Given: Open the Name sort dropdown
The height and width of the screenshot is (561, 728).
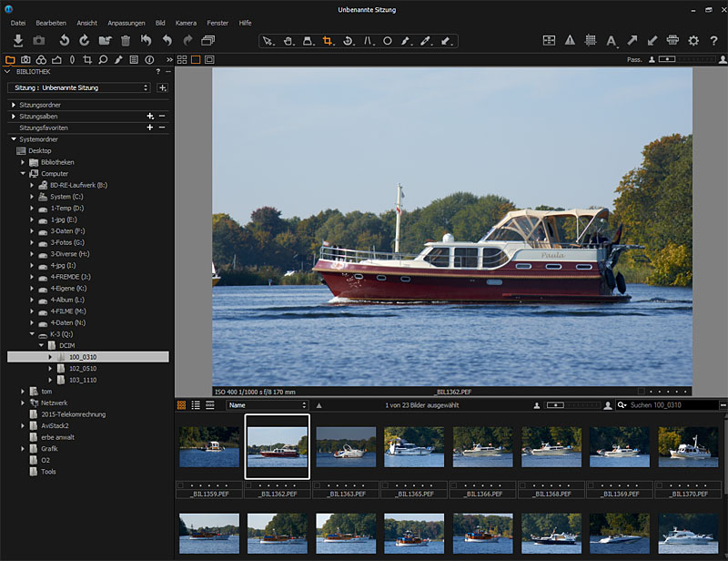Looking at the screenshot, I should (x=267, y=404).
